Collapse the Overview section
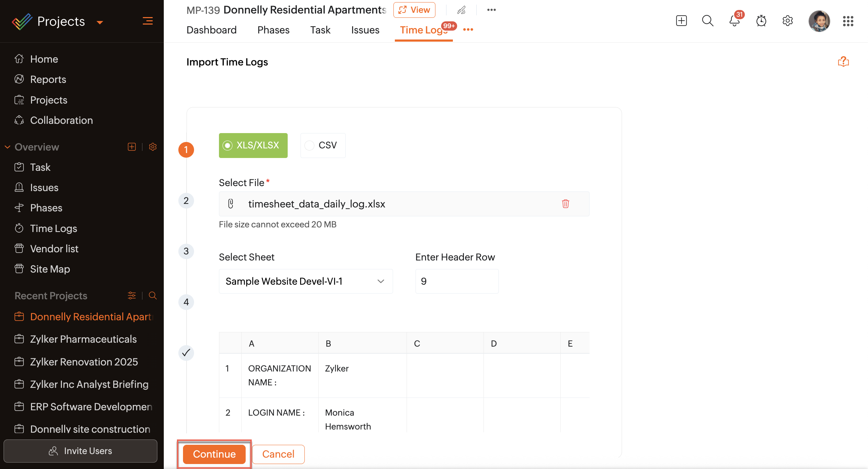868x469 pixels. click(x=7, y=147)
